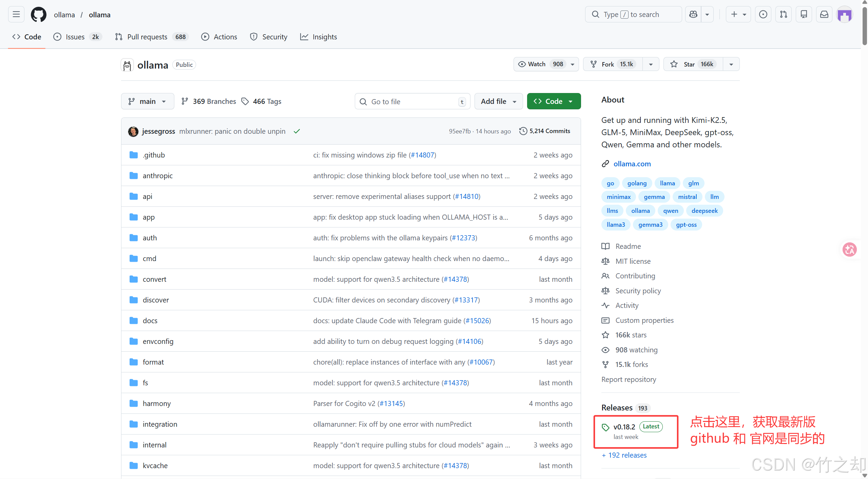Open the pull requests header icon

(783, 15)
